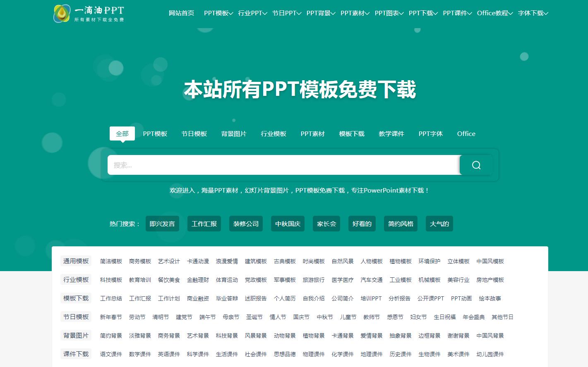
Task: Switch to the PPT字体 tab
Action: click(430, 133)
